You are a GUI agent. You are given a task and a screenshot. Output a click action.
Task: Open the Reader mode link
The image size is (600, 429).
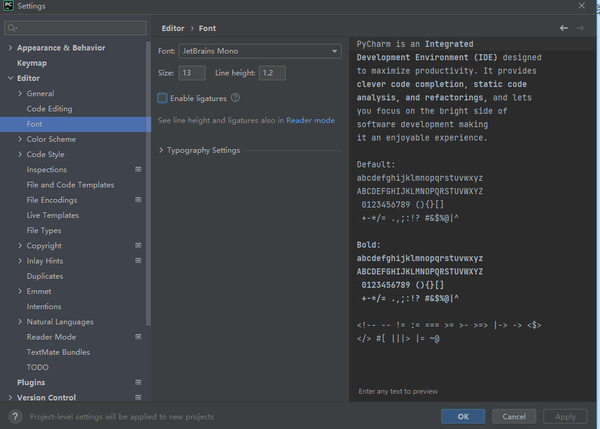pyautogui.click(x=310, y=120)
